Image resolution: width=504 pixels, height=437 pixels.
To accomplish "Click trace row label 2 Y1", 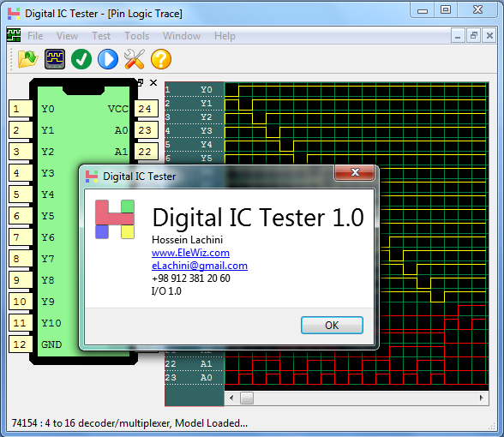I will coord(194,104).
